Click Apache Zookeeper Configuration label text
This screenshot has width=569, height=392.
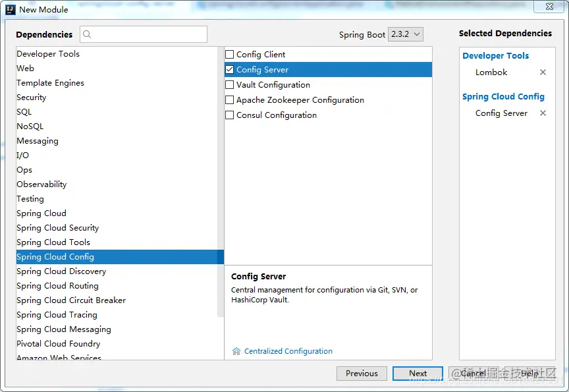click(x=300, y=100)
